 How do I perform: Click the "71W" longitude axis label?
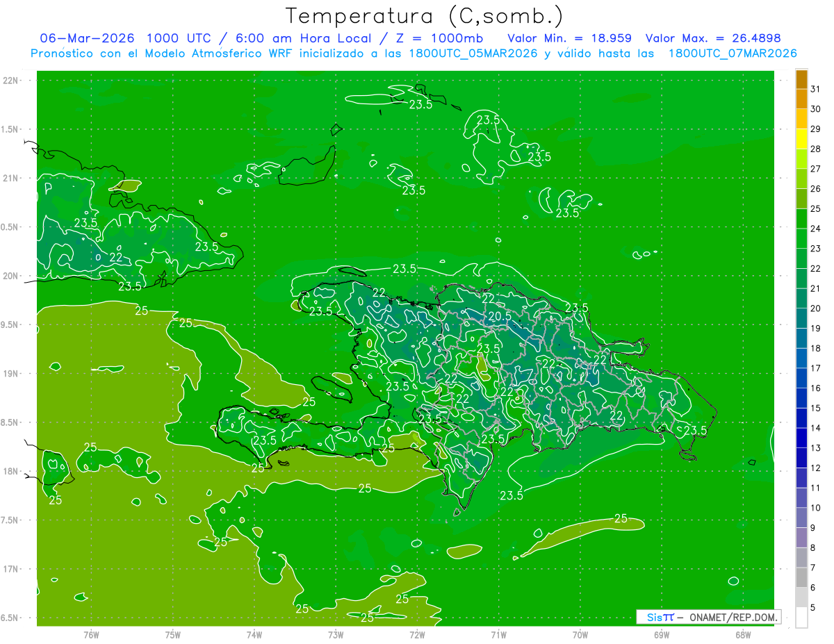coord(498,634)
